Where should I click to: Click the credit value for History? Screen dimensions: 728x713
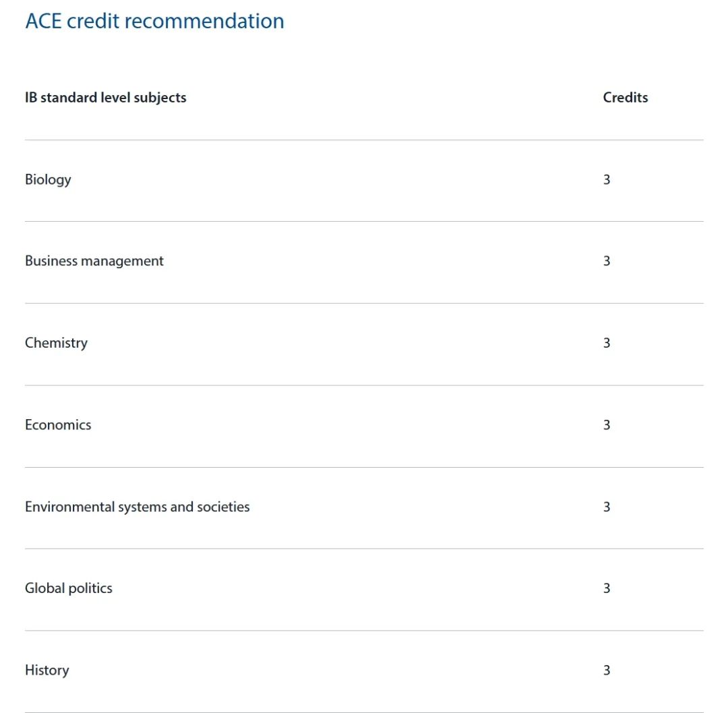coord(607,670)
